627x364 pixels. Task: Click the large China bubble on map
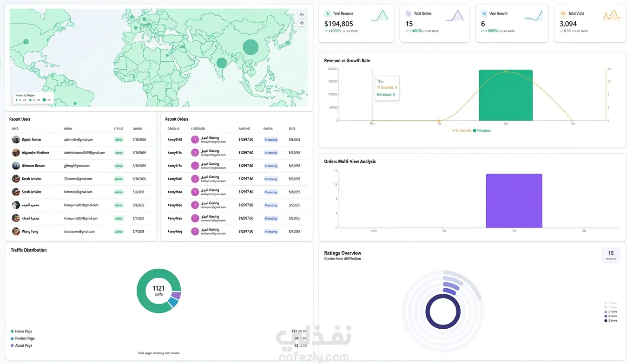(x=251, y=47)
